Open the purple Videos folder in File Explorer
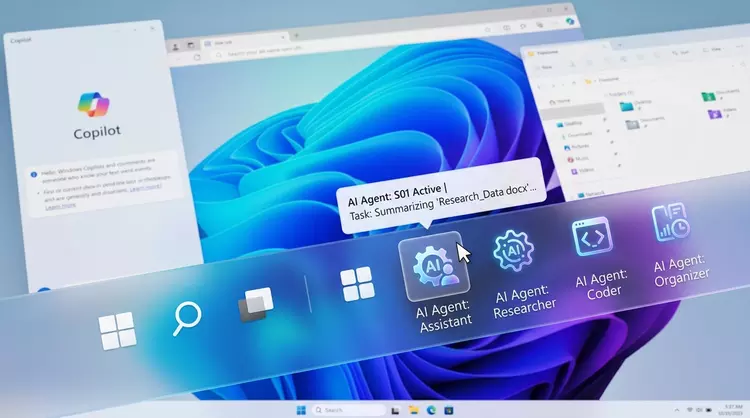 (x=721, y=112)
